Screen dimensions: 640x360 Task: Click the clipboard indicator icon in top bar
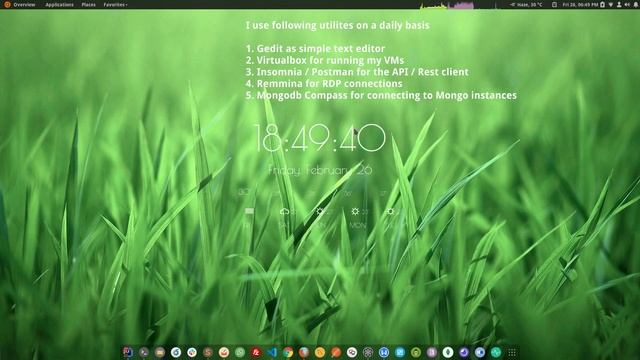click(x=554, y=4)
